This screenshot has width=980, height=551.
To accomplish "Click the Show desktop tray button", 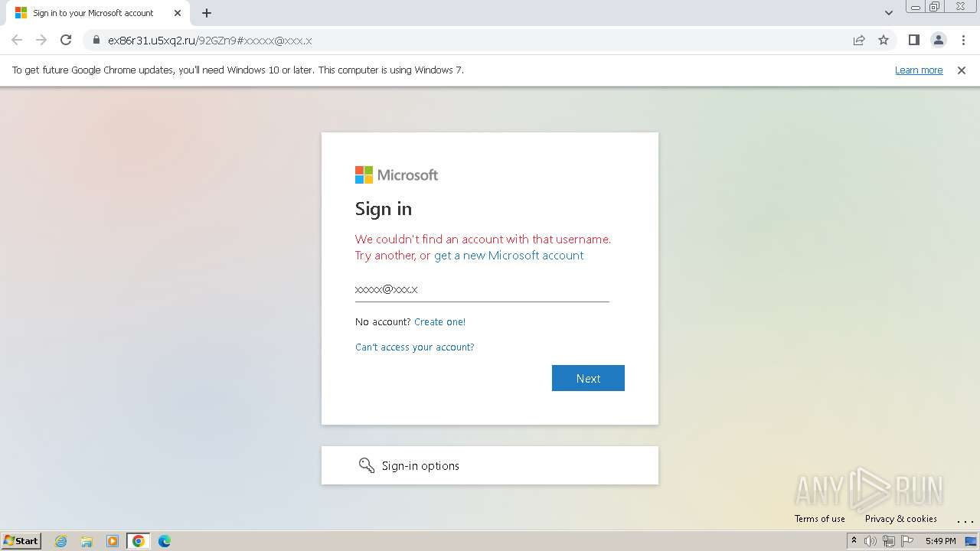I will pos(971,541).
